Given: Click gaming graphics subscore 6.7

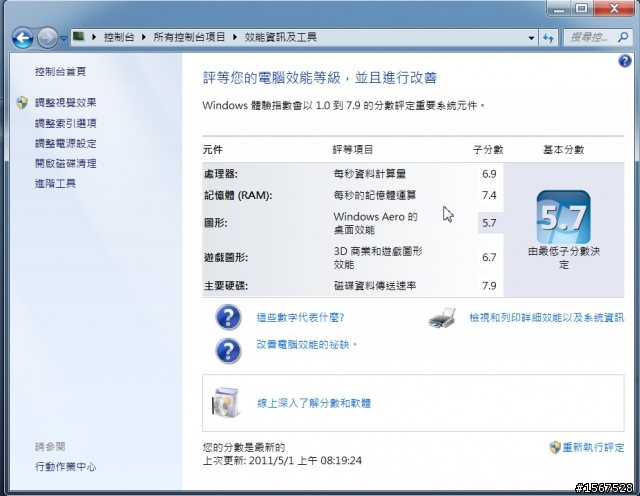Looking at the screenshot, I should pyautogui.click(x=489, y=258).
